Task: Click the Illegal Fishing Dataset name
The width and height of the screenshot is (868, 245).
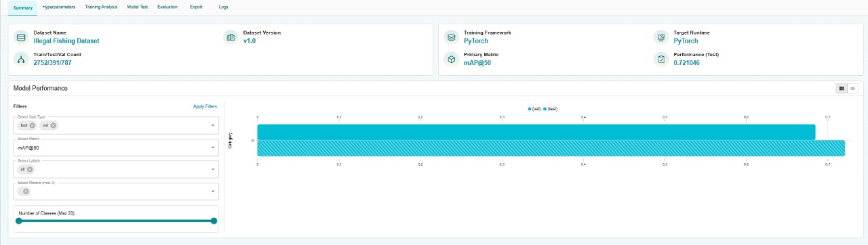Action: pos(66,41)
